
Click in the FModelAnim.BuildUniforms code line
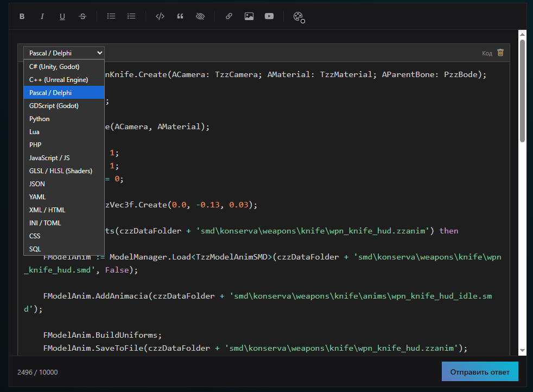click(103, 335)
